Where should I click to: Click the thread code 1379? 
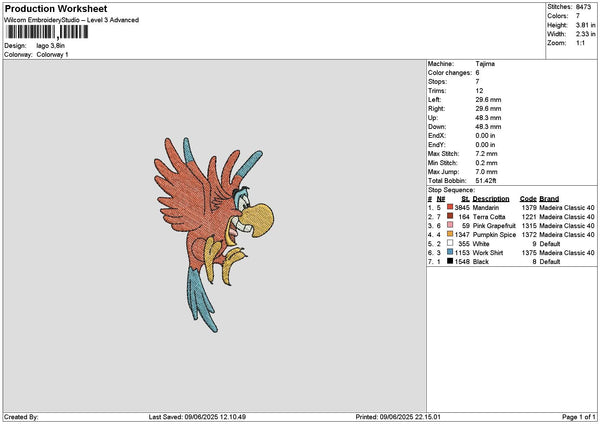[x=529, y=208]
